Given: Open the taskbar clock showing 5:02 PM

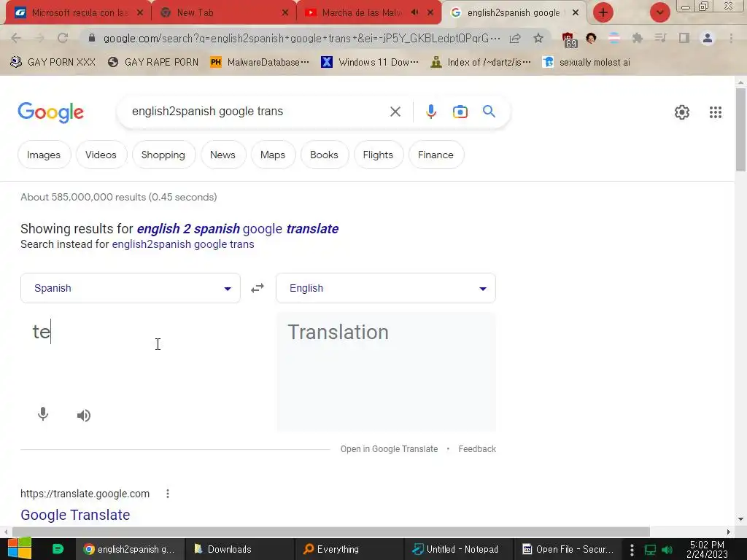Looking at the screenshot, I should [x=707, y=550].
